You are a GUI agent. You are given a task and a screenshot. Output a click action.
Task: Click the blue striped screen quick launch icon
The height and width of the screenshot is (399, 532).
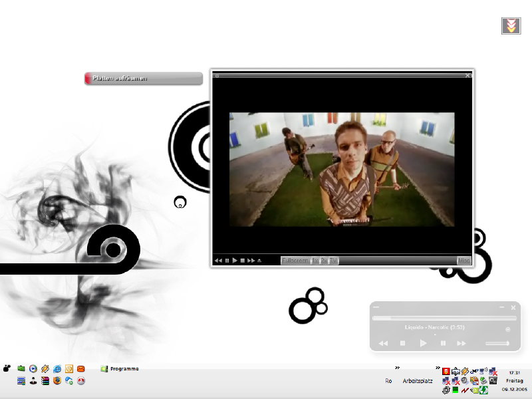(x=21, y=380)
